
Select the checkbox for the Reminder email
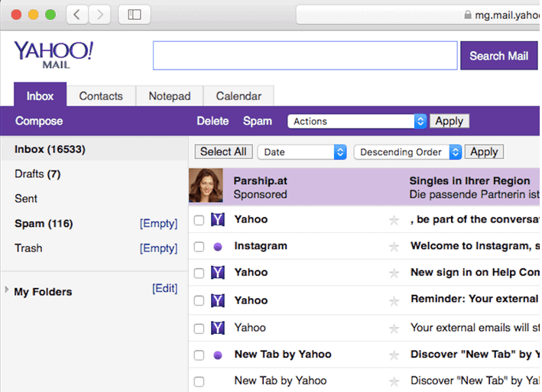tap(199, 301)
